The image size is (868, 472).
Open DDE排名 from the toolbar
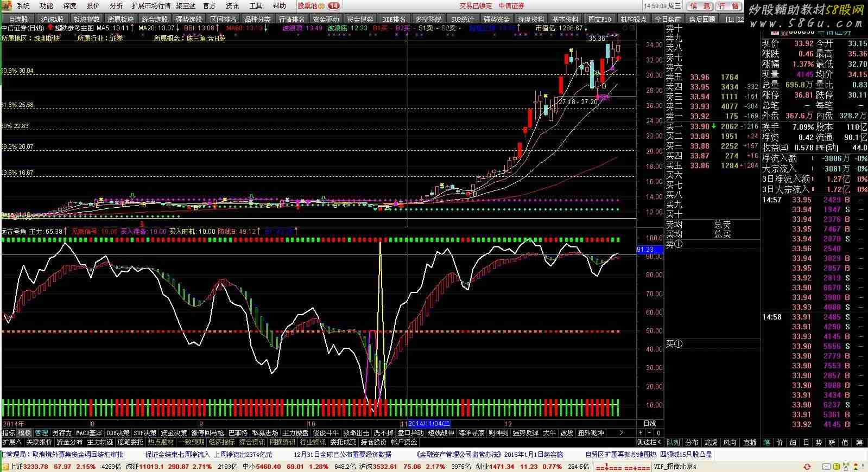[394, 19]
